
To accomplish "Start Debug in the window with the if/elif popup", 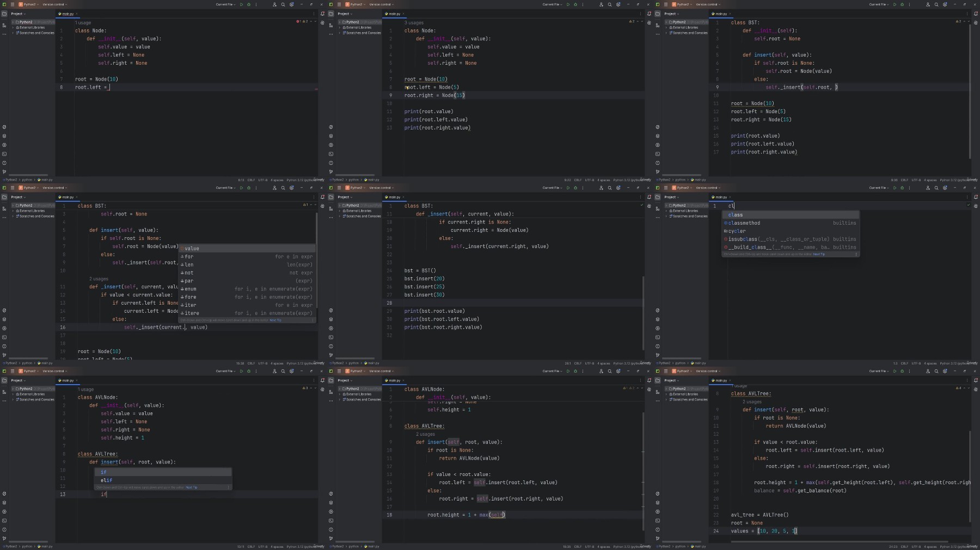I will pyautogui.click(x=249, y=371).
